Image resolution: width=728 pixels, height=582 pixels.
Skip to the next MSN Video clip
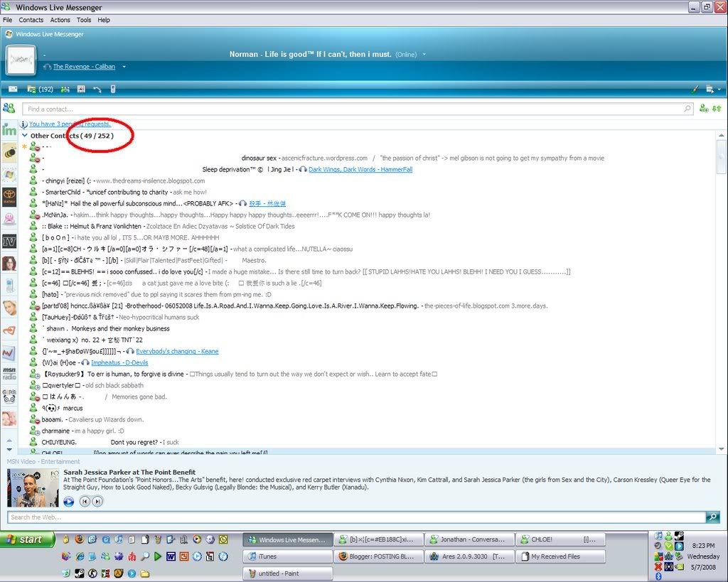[97, 501]
